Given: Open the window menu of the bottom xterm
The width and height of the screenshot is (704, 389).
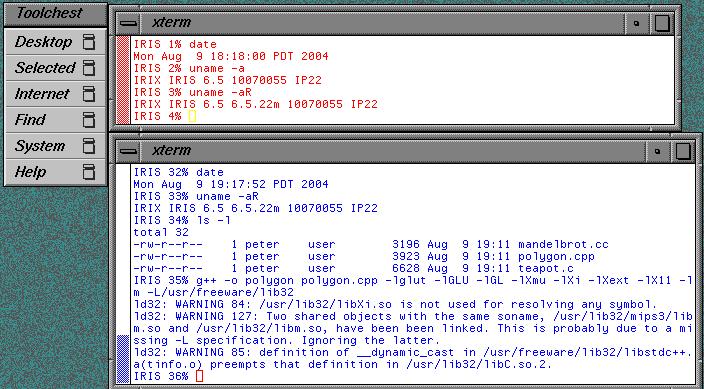Looking at the screenshot, I should coord(128,151).
